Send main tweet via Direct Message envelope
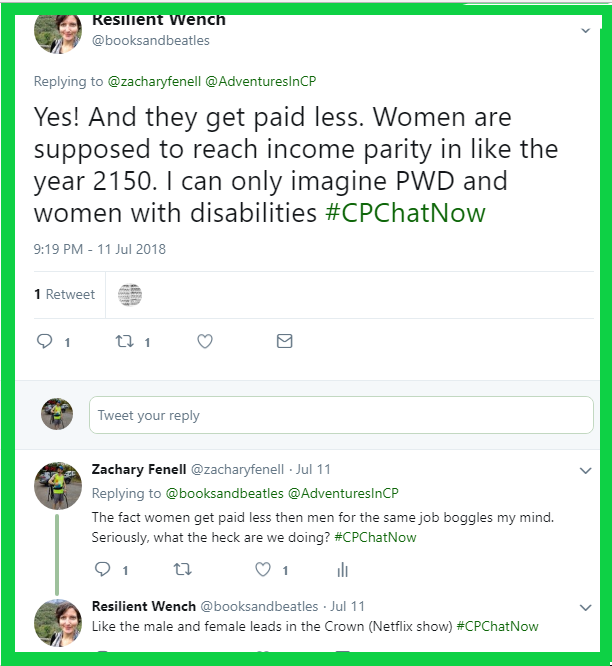The image size is (612, 666). pyautogui.click(x=284, y=341)
